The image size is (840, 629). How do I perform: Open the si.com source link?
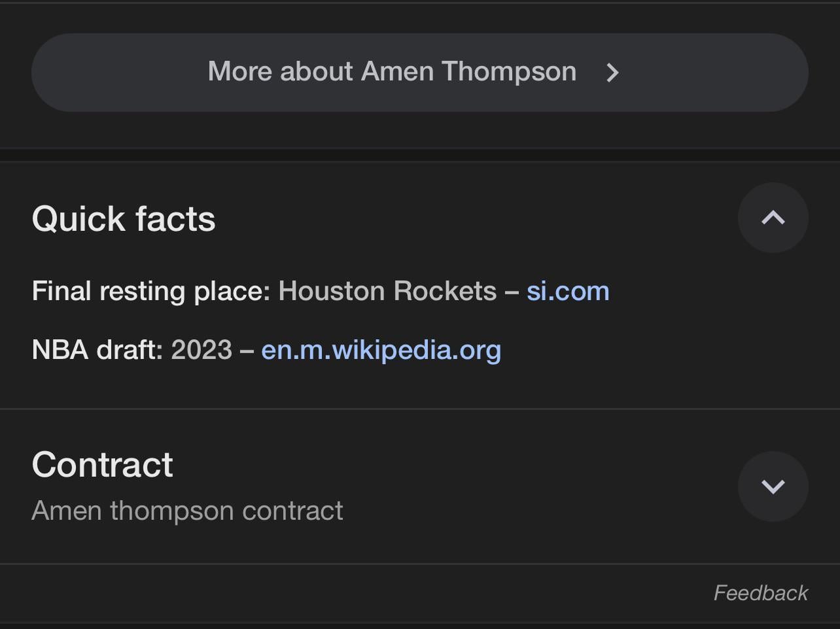tap(568, 291)
